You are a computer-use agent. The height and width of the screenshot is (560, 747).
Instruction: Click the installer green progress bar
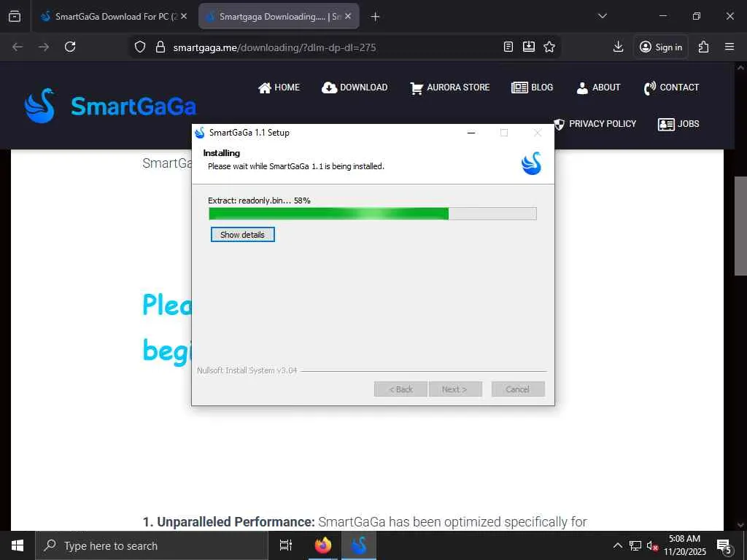coord(373,214)
